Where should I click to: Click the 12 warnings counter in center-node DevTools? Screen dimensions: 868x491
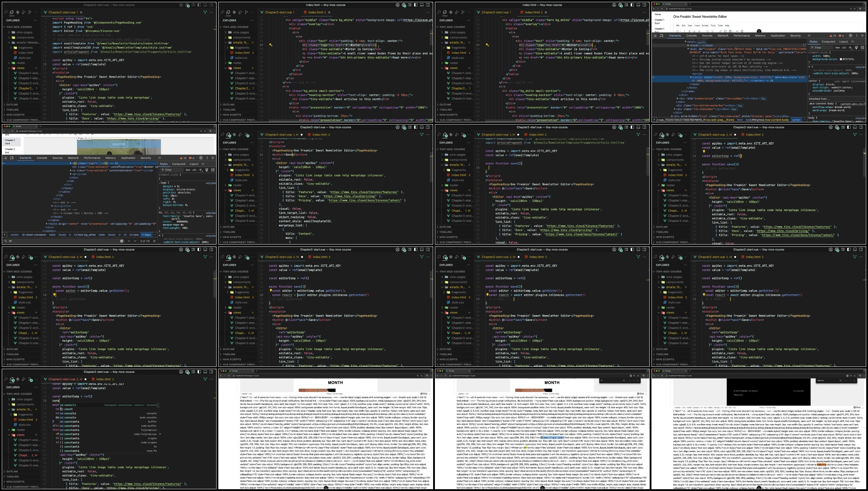tap(833, 36)
